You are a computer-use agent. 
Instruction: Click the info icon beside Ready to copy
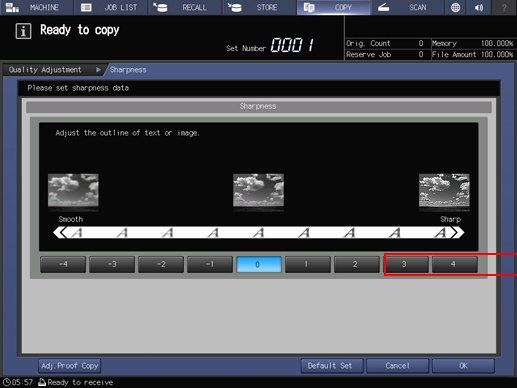click(x=23, y=31)
